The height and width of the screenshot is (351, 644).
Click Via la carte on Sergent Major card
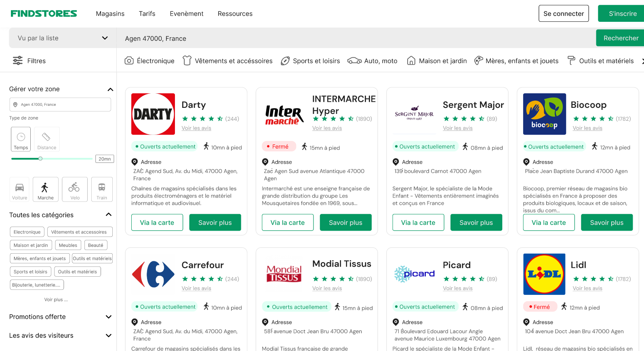[x=418, y=223]
